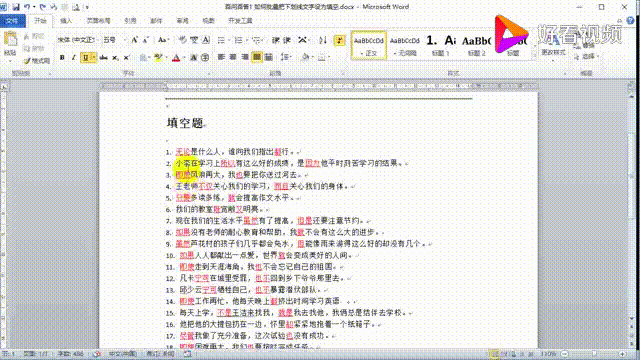640x360 pixels.
Task: Click the Increase Indent icon
Action: point(287,40)
